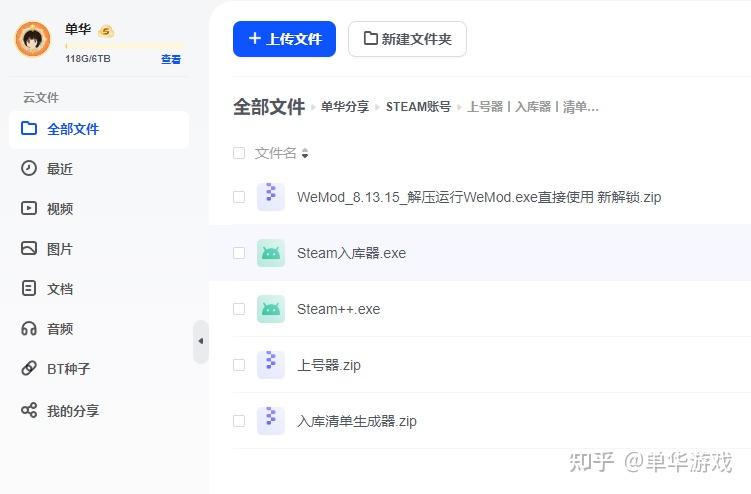This screenshot has height=494, width=751.
Task: Click the link icon for BT种子
Action: 29,368
